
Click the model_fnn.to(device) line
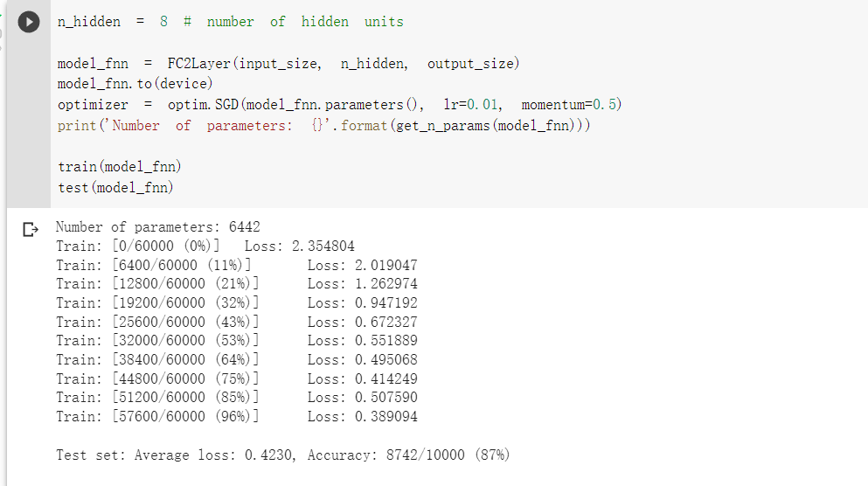(x=135, y=84)
